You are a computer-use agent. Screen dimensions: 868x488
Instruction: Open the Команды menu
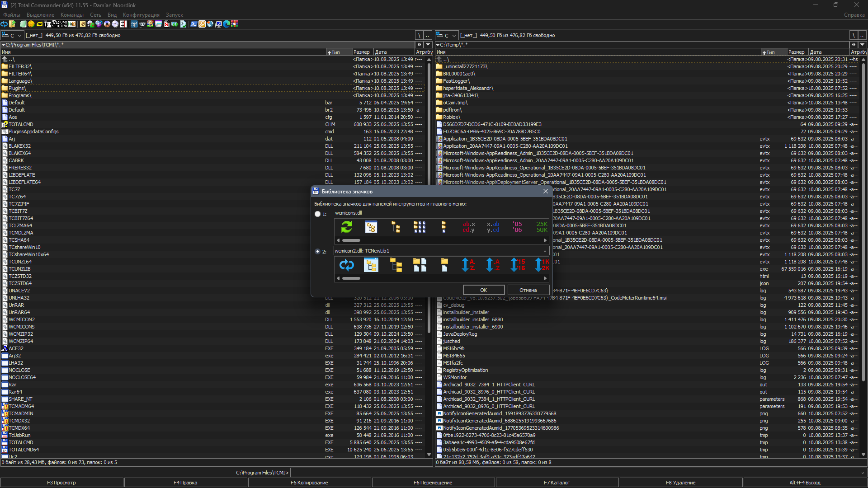click(72, 15)
